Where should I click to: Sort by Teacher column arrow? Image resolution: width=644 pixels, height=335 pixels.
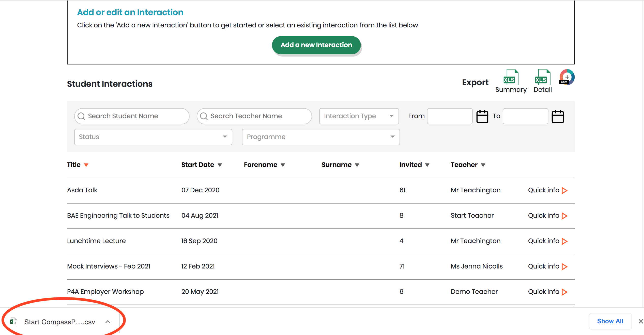click(483, 165)
